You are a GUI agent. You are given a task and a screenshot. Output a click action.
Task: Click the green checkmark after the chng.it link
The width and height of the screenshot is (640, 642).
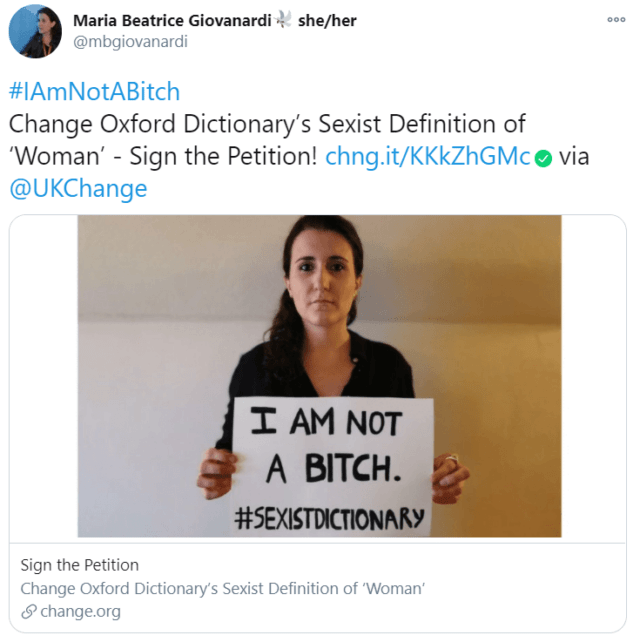coord(543,158)
